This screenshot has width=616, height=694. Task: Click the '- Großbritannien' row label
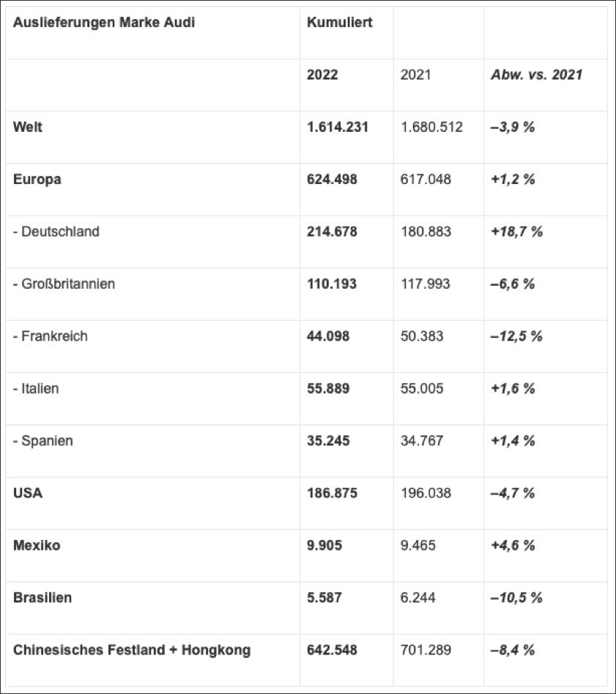[x=64, y=284]
